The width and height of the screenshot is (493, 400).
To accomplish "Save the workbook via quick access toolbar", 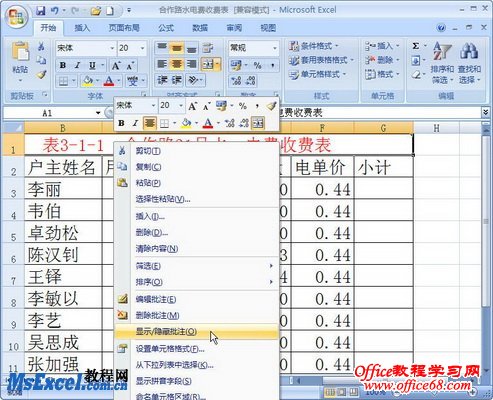I will (41, 11).
